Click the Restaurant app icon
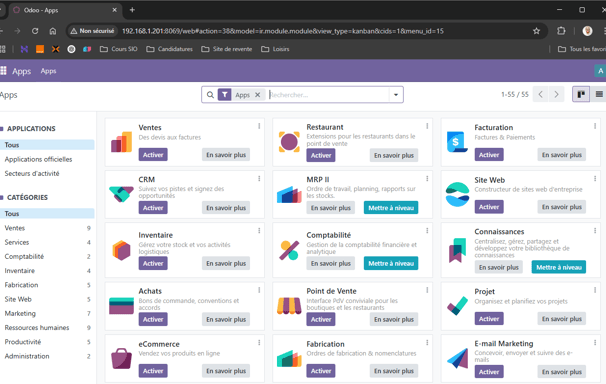 (x=289, y=142)
